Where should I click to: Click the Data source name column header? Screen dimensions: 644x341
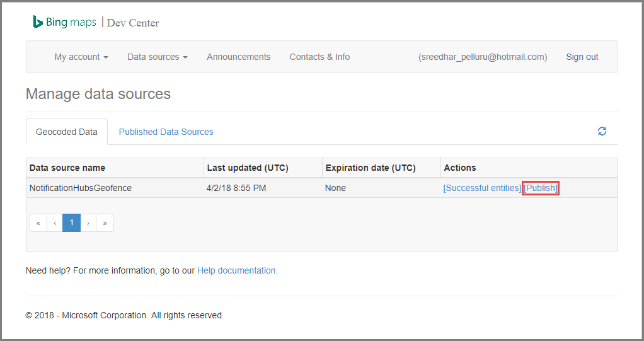tap(67, 168)
